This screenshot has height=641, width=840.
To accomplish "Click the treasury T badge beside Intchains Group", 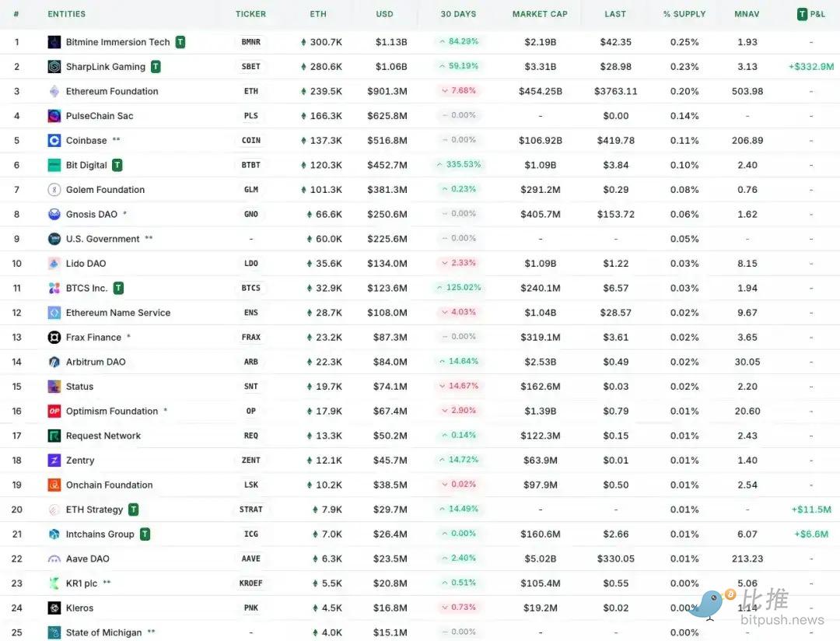I will (x=145, y=534).
